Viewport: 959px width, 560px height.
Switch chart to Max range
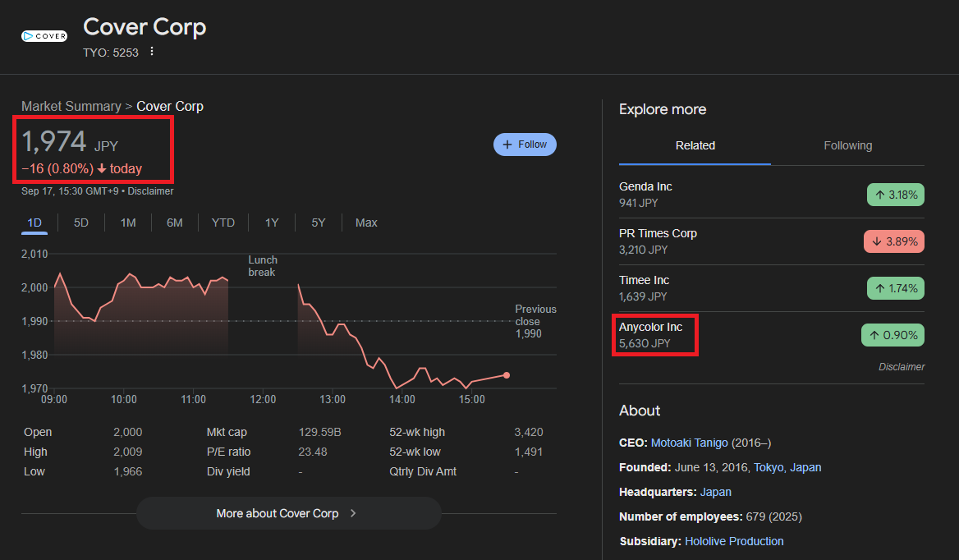366,223
